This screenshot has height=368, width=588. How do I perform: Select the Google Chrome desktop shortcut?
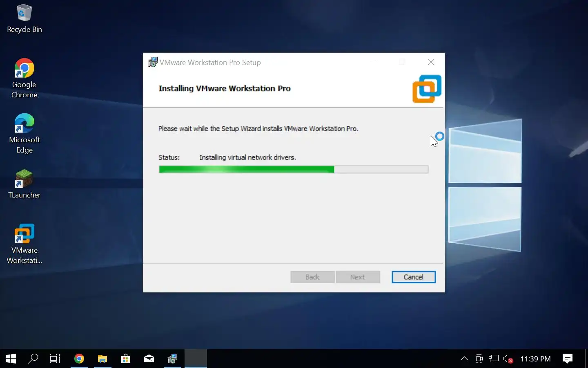24,79
